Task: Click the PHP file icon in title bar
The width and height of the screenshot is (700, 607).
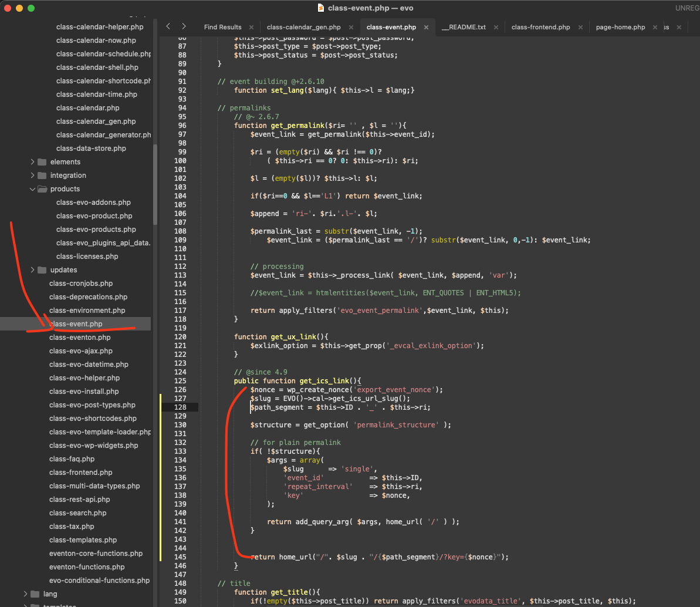Action: click(x=321, y=8)
